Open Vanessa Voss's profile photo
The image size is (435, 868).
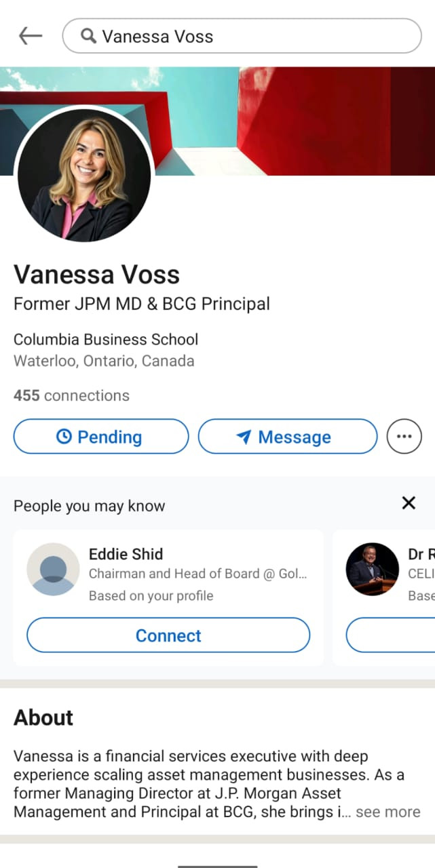[84, 175]
